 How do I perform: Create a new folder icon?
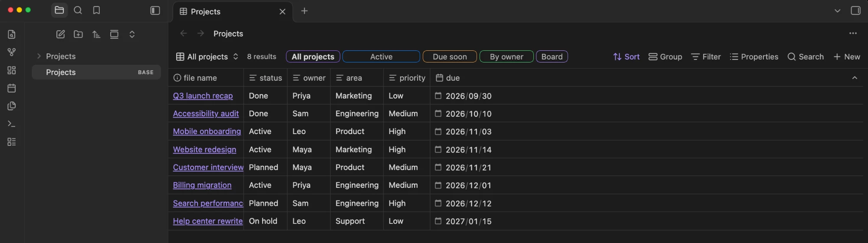[79, 34]
